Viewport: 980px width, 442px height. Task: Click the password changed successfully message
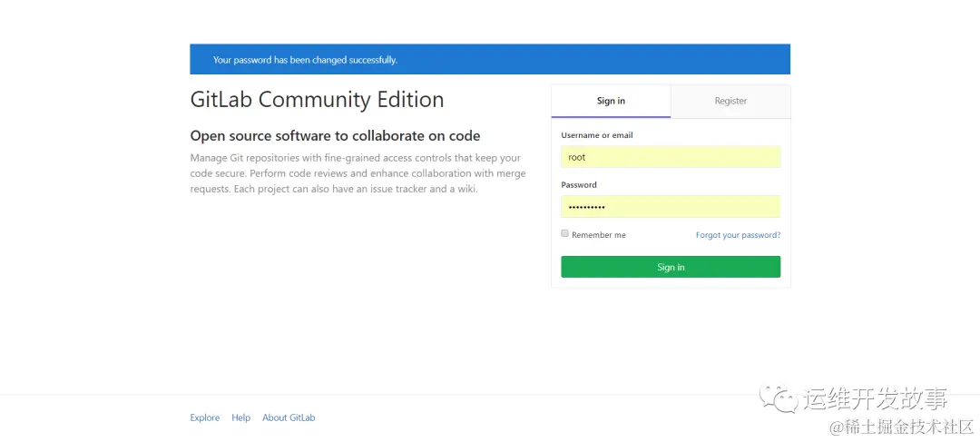point(305,60)
